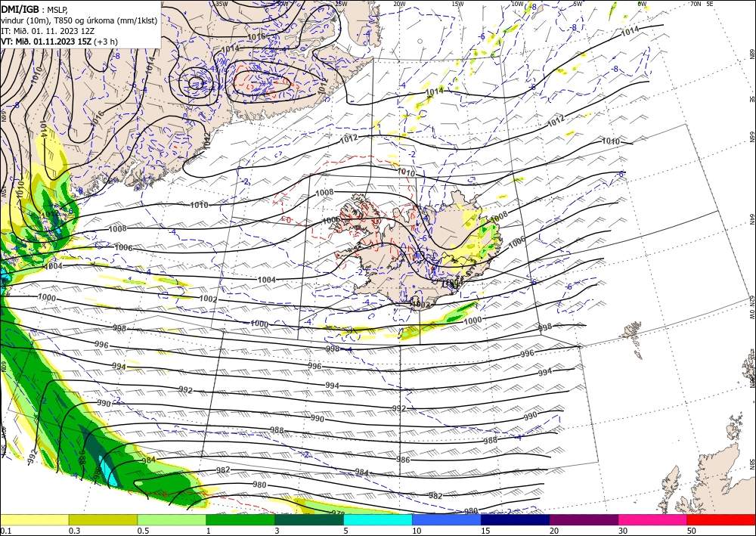Click the '30' legend value

click(623, 531)
